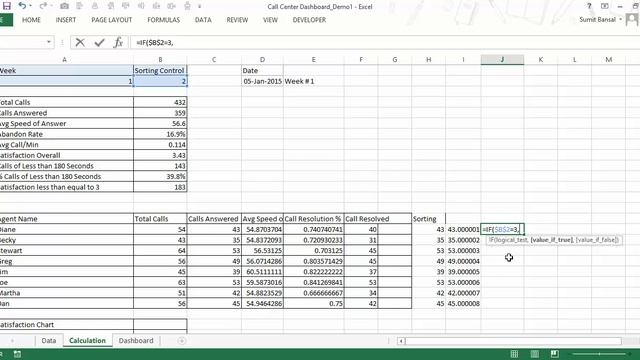Screen dimensions: 640x360
Task: Select the 05-Jan-2015 date cell
Action: 262,81
